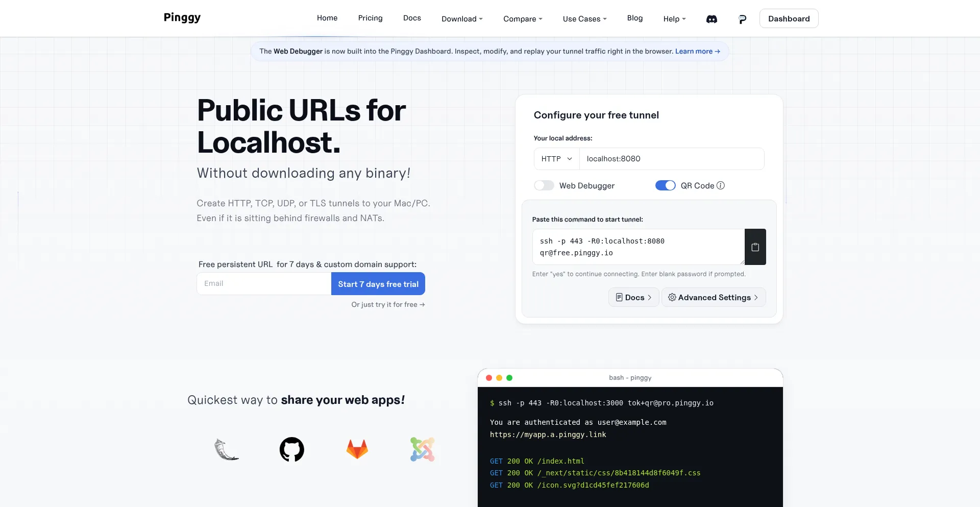Click the 'Paste this command to start tunnel:' label
Viewport: 980px width, 507px height.
(587, 220)
